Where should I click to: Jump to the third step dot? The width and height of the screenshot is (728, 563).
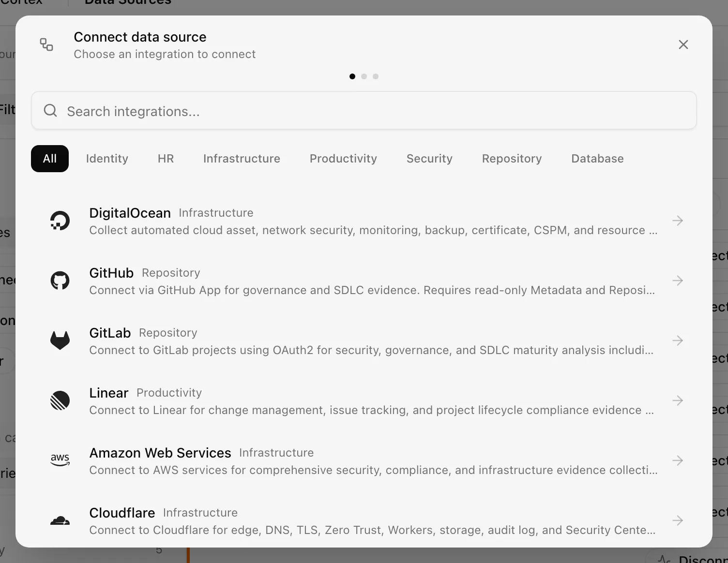tap(376, 76)
